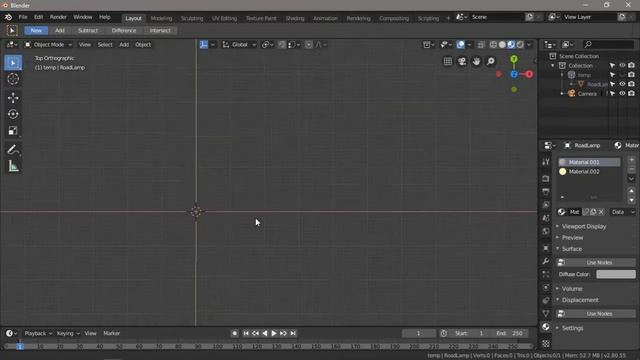
Task: Click the red X axis gizmo
Action: pyautogui.click(x=529, y=74)
